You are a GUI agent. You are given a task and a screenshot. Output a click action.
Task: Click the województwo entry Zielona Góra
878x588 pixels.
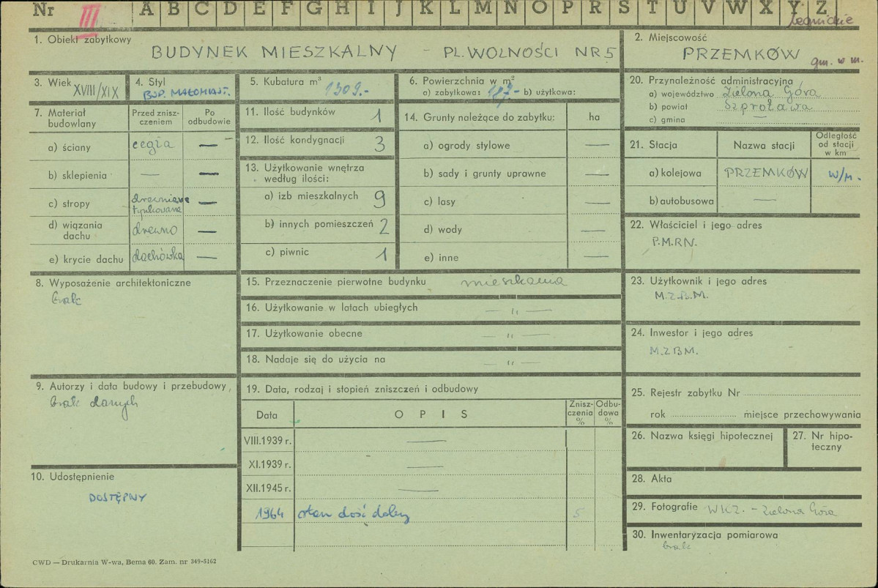(x=770, y=93)
